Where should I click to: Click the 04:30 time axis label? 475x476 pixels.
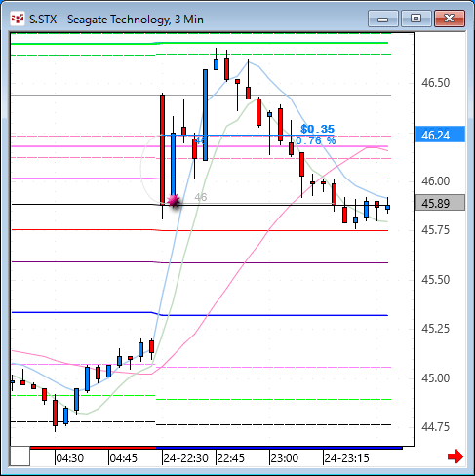(x=70, y=458)
